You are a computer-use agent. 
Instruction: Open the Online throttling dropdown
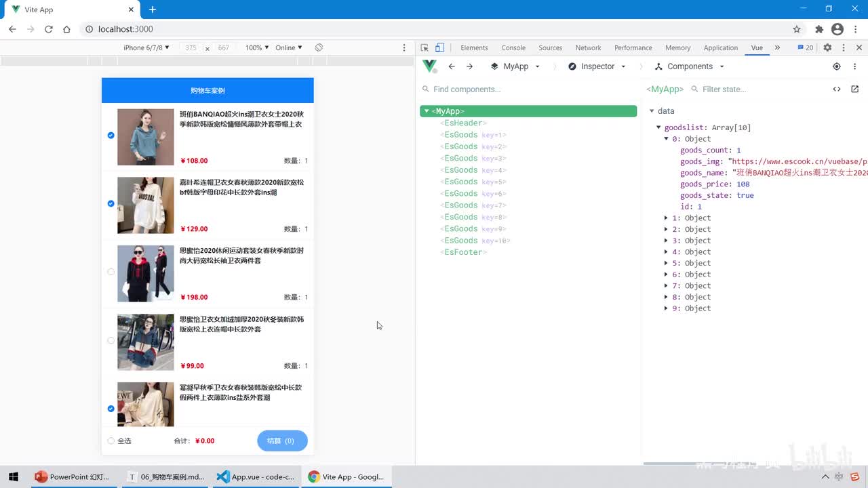[289, 47]
